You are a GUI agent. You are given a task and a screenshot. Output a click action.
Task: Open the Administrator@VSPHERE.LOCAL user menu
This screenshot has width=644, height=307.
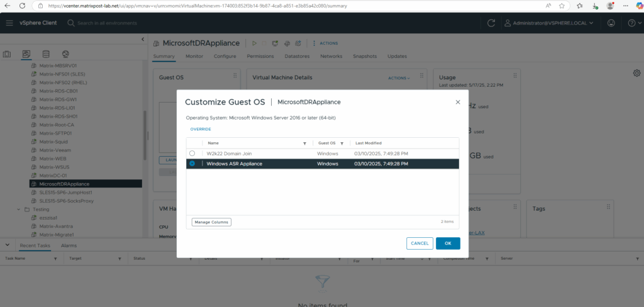click(x=549, y=23)
